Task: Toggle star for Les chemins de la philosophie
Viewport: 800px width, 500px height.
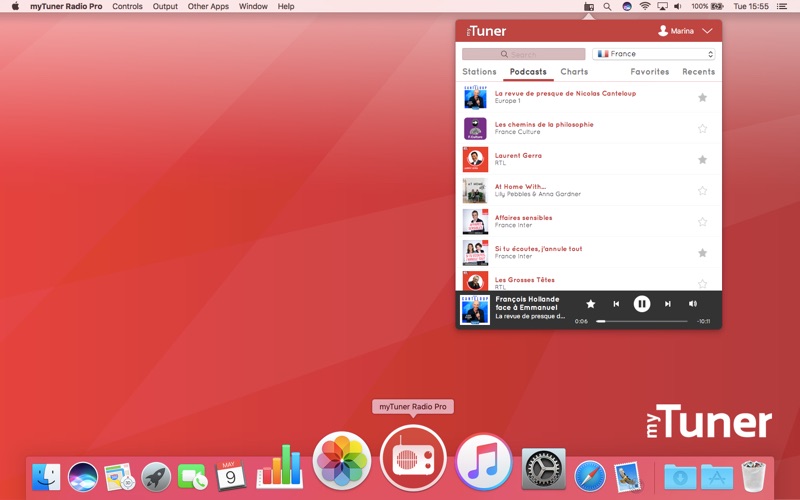Action: (x=703, y=129)
